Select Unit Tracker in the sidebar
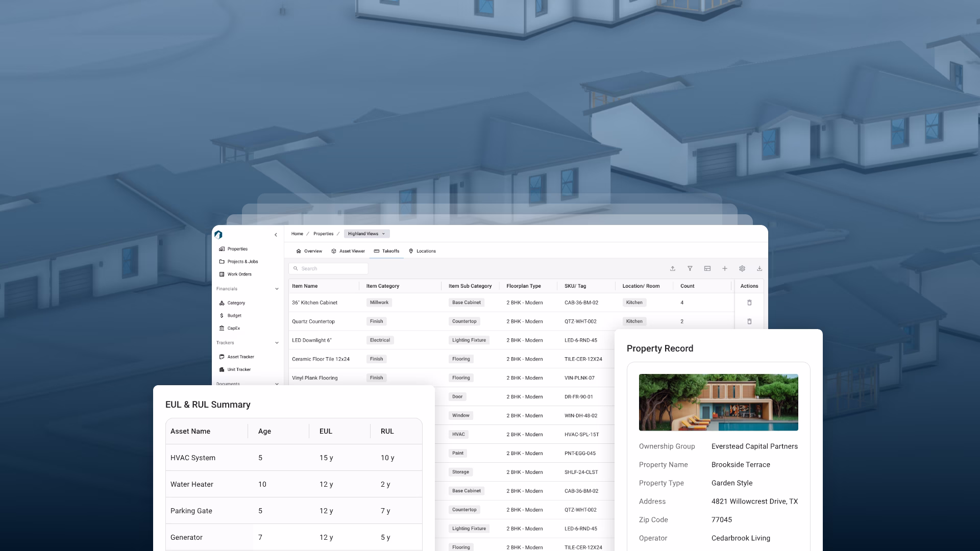This screenshot has width=980, height=551. pyautogui.click(x=238, y=369)
